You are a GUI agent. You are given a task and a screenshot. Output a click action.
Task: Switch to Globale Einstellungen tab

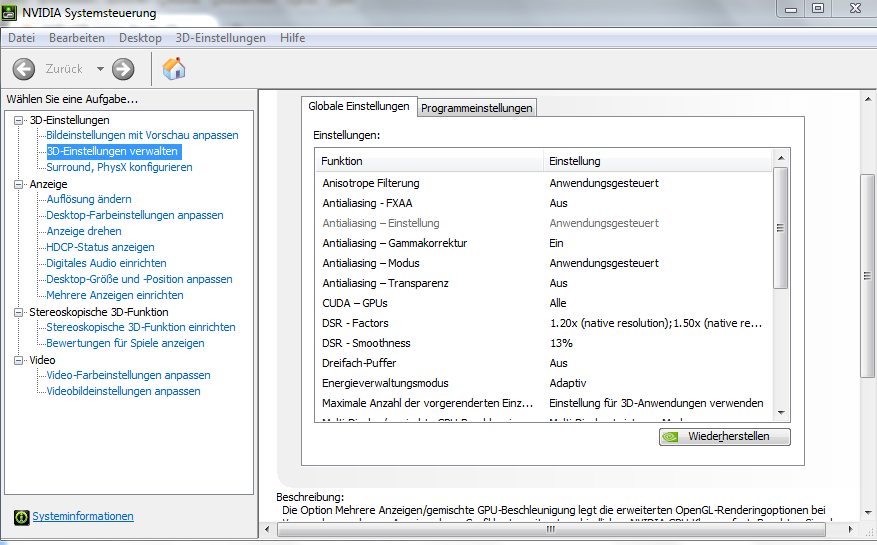pos(359,106)
